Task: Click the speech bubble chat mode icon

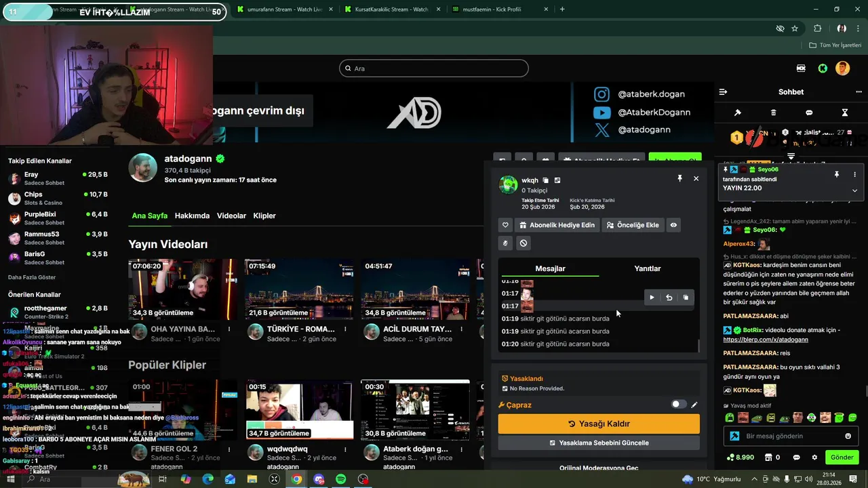Action: 809,113
